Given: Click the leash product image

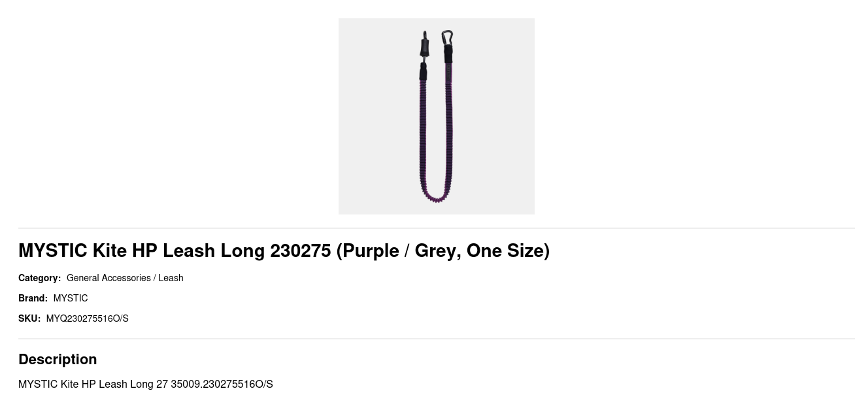Looking at the screenshot, I should 436,116.
